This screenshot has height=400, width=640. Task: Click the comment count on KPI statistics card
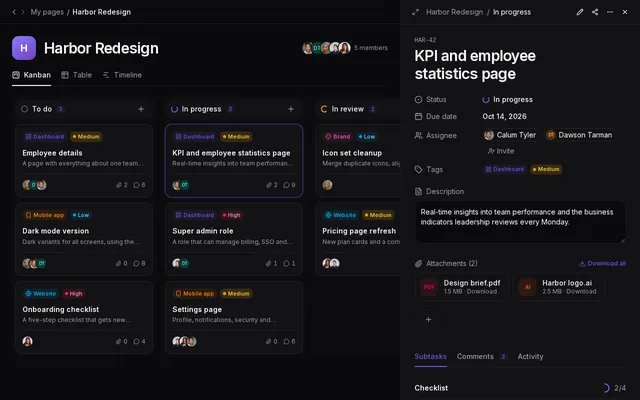[289, 185]
